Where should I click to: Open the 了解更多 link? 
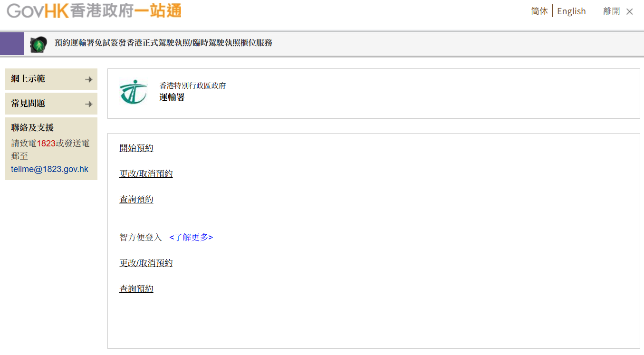click(x=191, y=237)
